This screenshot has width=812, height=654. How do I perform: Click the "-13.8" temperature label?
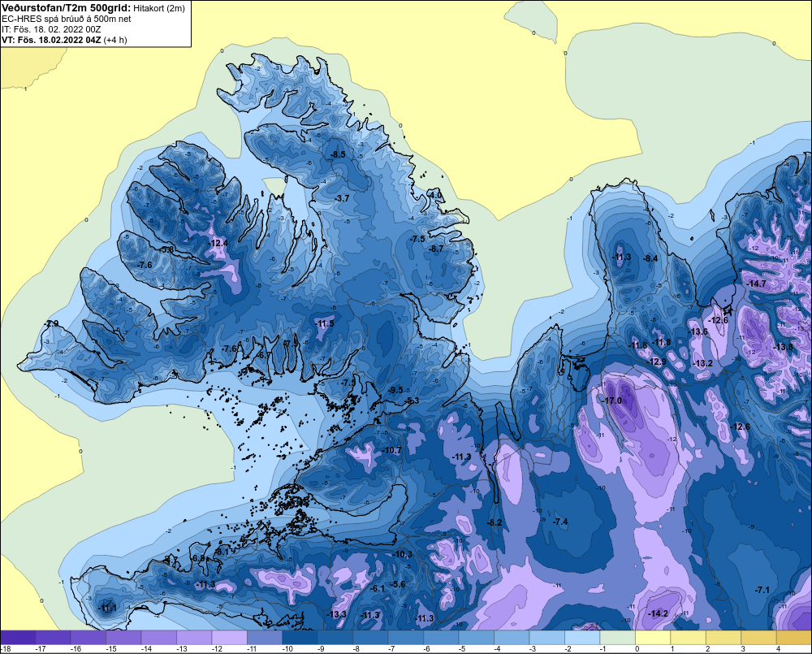783,347
